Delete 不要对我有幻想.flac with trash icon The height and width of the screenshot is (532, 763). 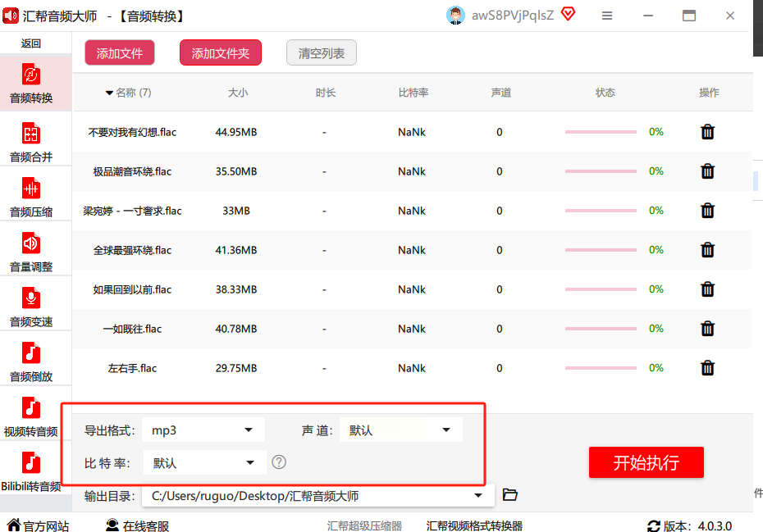click(707, 132)
